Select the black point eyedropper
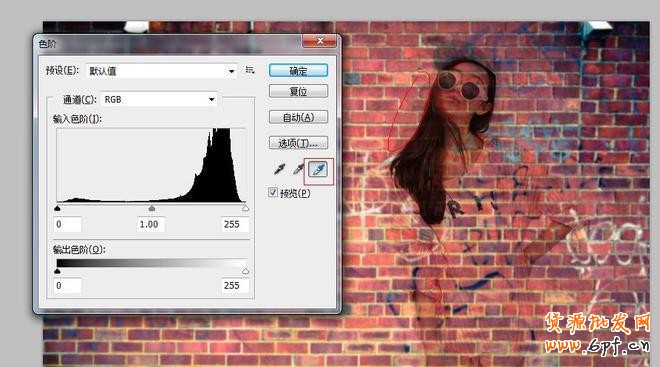Screen dimensions: 660x367 [x=279, y=169]
